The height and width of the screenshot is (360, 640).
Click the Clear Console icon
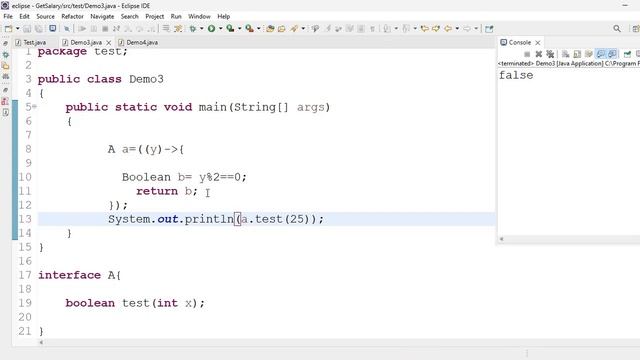565,54
